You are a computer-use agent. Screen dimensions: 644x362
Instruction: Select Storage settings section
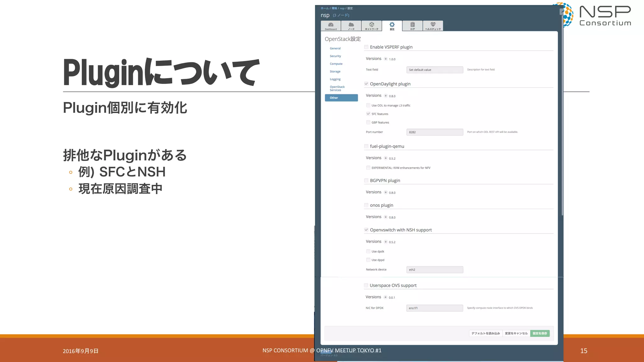tap(335, 71)
